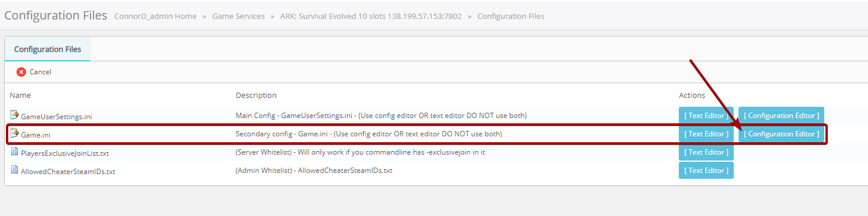Click the Game.ini file icon
The height and width of the screenshot is (216, 868).
pos(15,134)
